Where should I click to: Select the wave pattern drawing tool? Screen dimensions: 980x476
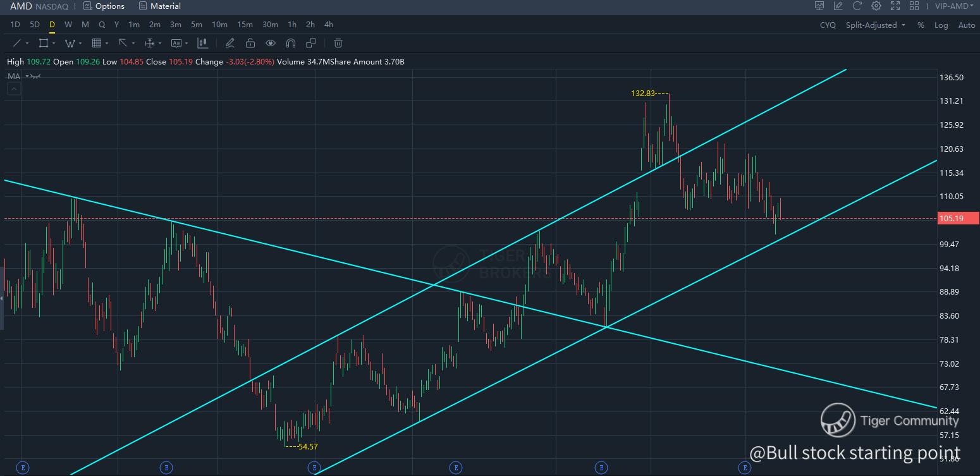[x=70, y=43]
